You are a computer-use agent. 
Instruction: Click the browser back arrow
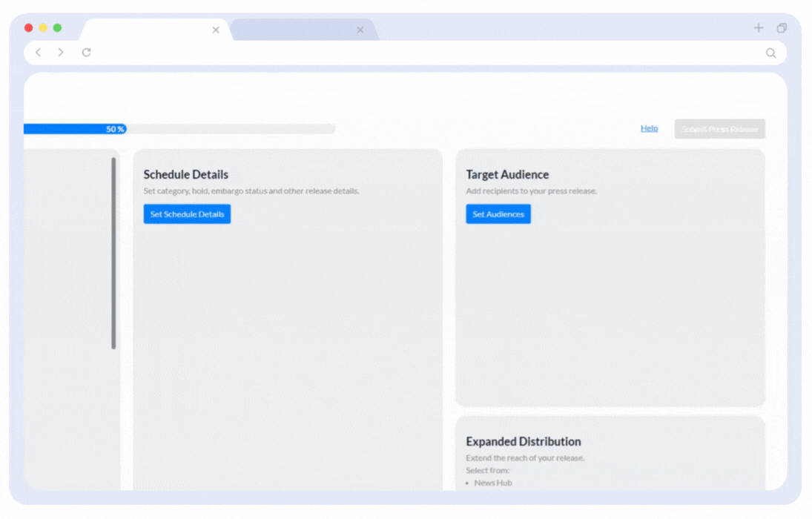[38, 52]
